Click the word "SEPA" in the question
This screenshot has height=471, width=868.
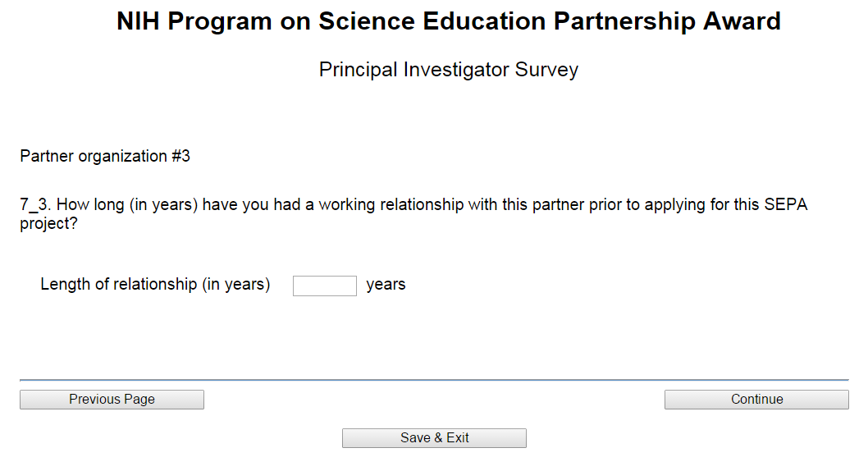(x=786, y=205)
